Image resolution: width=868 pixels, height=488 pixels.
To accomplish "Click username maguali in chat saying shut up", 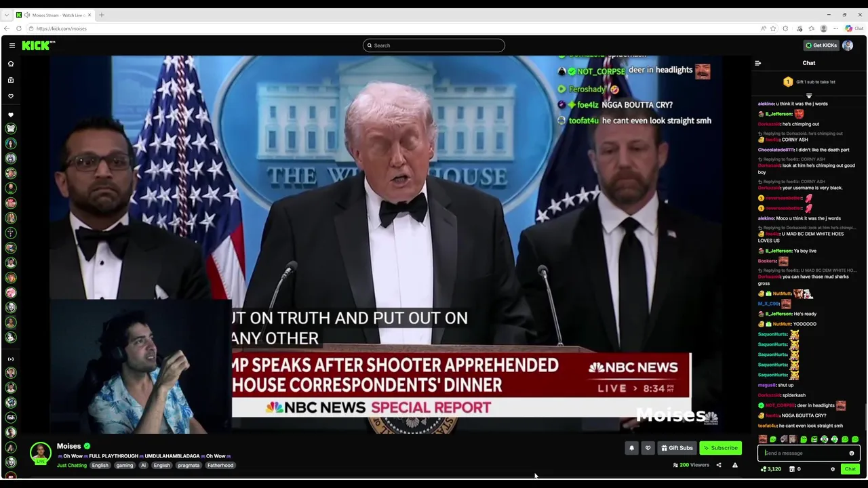I will pyautogui.click(x=766, y=385).
